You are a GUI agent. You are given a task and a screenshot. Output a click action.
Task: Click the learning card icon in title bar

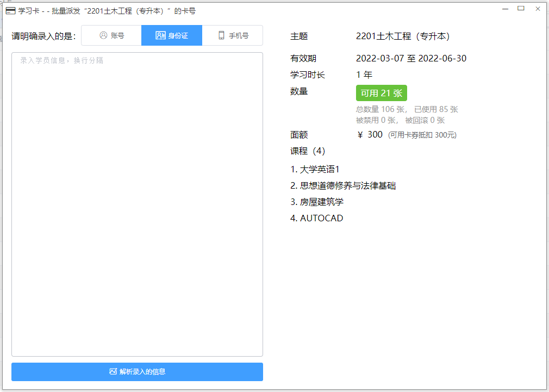(10, 11)
